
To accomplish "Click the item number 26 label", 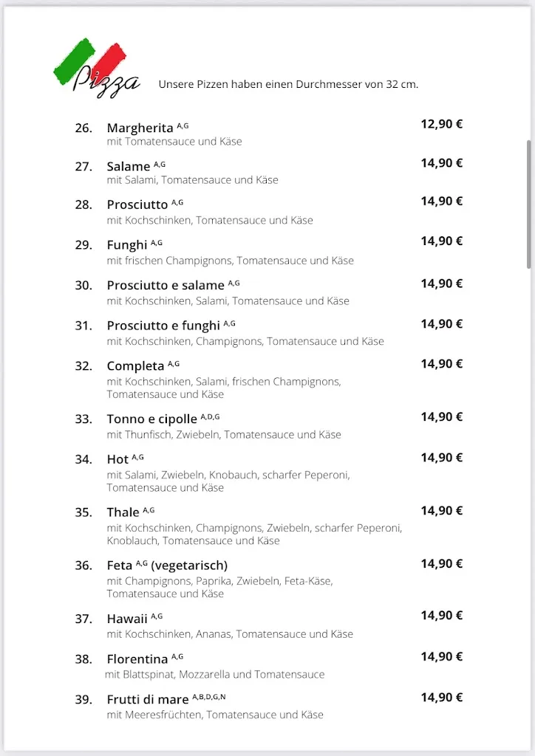I will (x=84, y=128).
